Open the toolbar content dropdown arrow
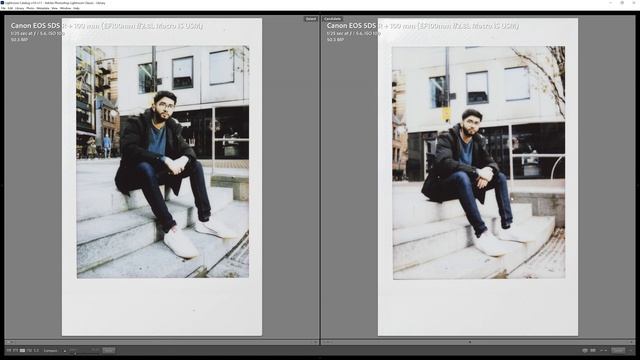This screenshot has height=360, width=640. point(631,350)
